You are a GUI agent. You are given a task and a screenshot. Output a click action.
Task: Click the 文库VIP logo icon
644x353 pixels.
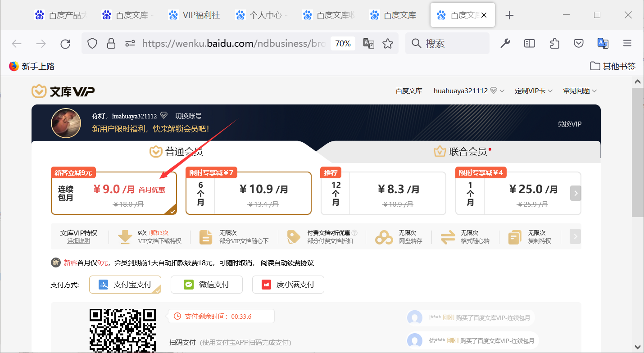(39, 91)
